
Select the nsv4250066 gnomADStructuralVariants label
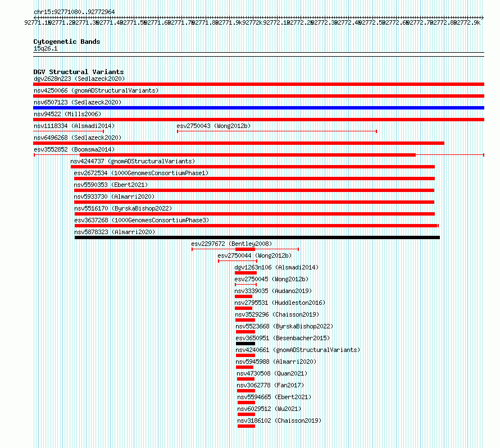tap(96, 90)
